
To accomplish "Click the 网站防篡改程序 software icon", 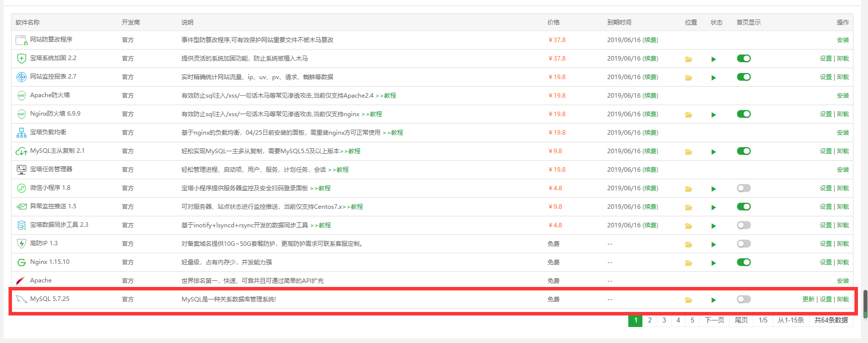I will point(22,40).
